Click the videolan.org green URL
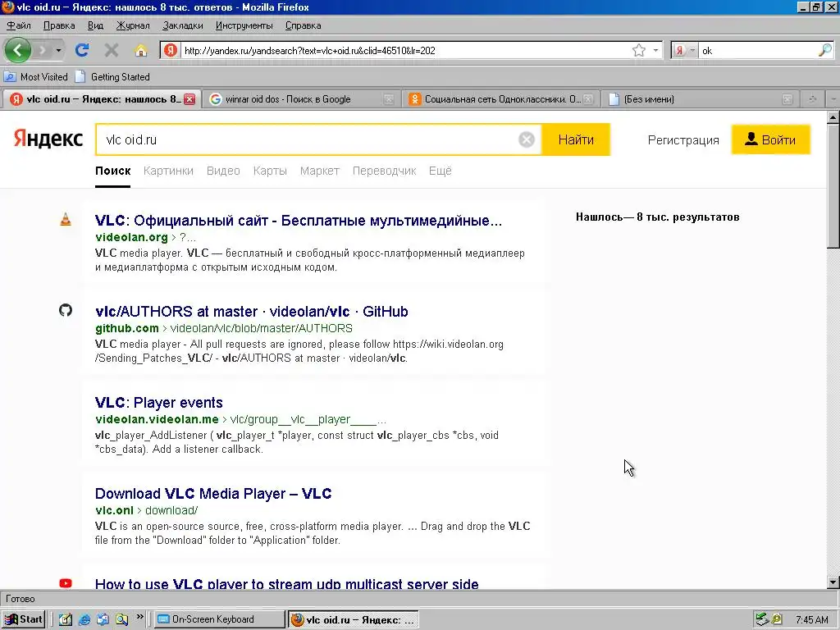This screenshot has height=630, width=840. pos(131,237)
